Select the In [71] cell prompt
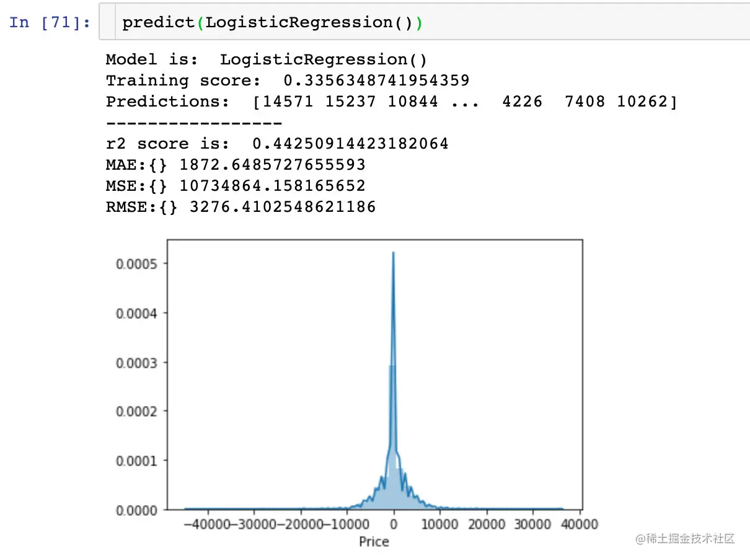Viewport: 750px width, 560px height. point(50,22)
